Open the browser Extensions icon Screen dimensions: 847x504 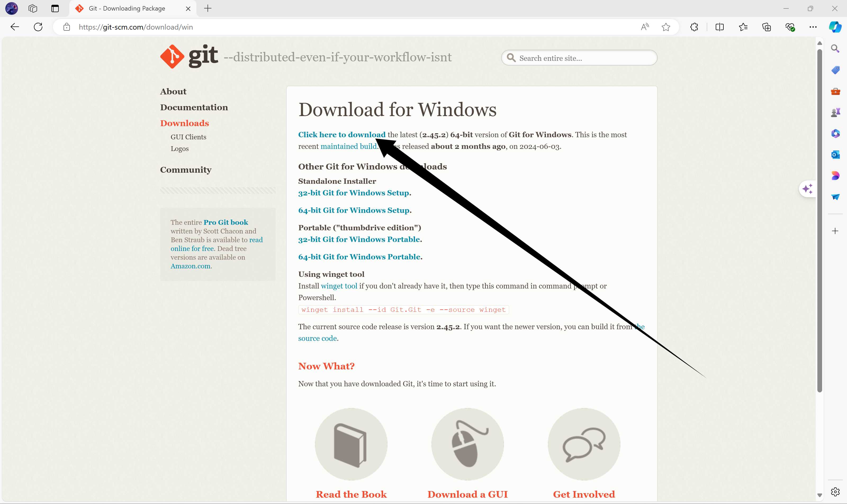(x=694, y=27)
